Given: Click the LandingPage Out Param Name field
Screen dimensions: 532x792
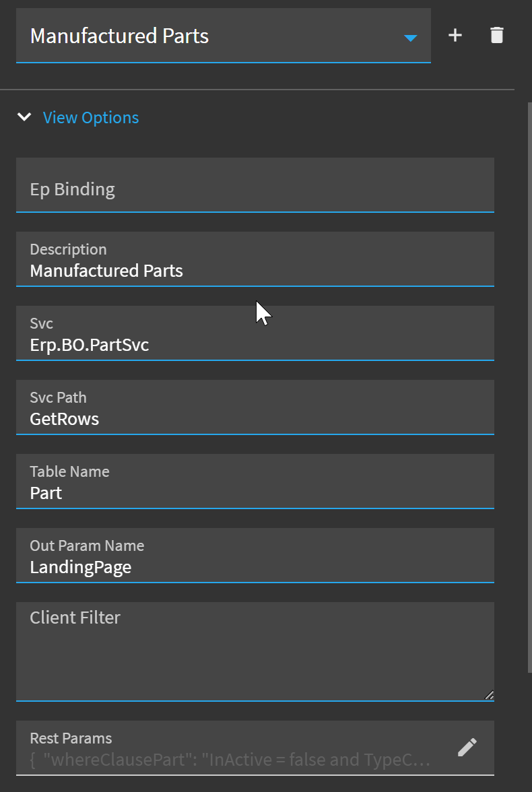Looking at the screenshot, I should [x=255, y=555].
